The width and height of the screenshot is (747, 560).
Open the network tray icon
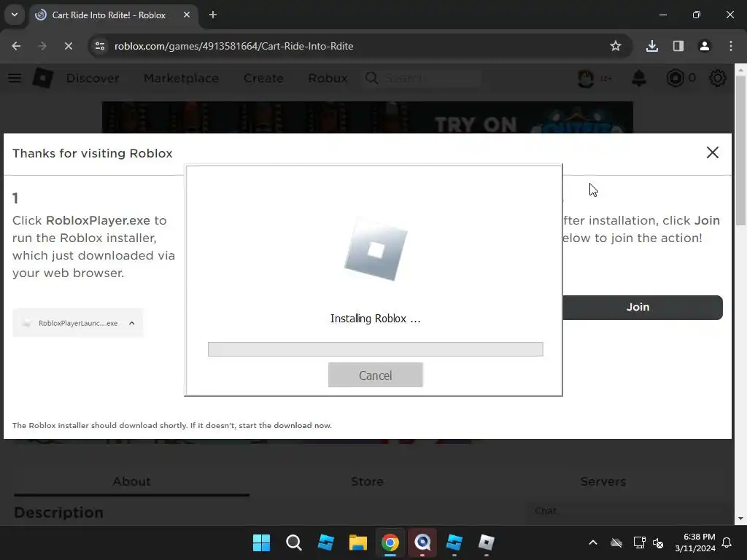pyautogui.click(x=639, y=542)
